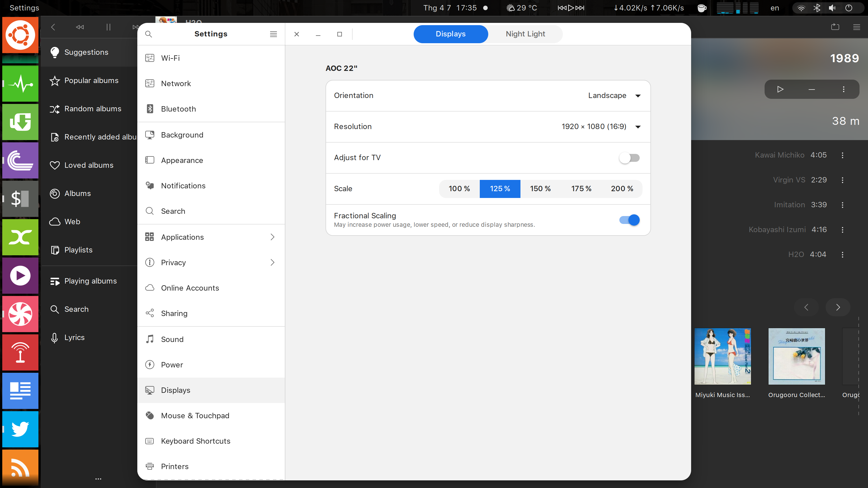Click the Bluetooth icon in top bar
This screenshot has height=488, width=868.
click(x=817, y=8)
